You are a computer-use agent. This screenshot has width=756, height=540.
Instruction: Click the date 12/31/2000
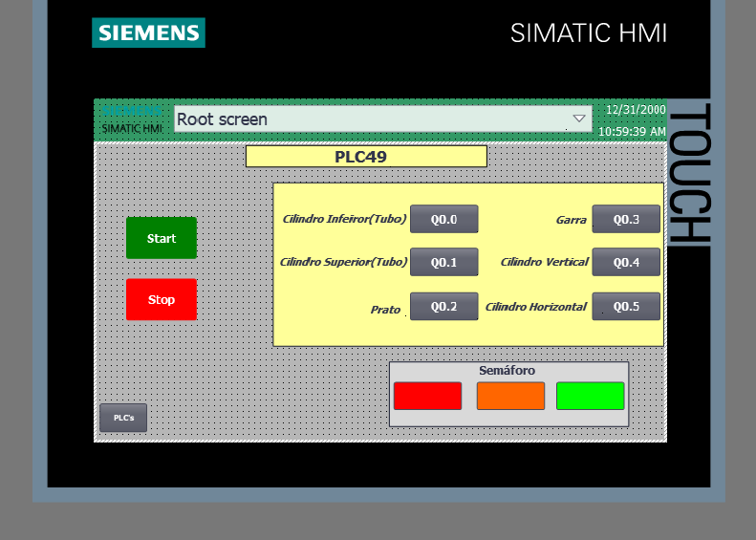click(x=636, y=110)
